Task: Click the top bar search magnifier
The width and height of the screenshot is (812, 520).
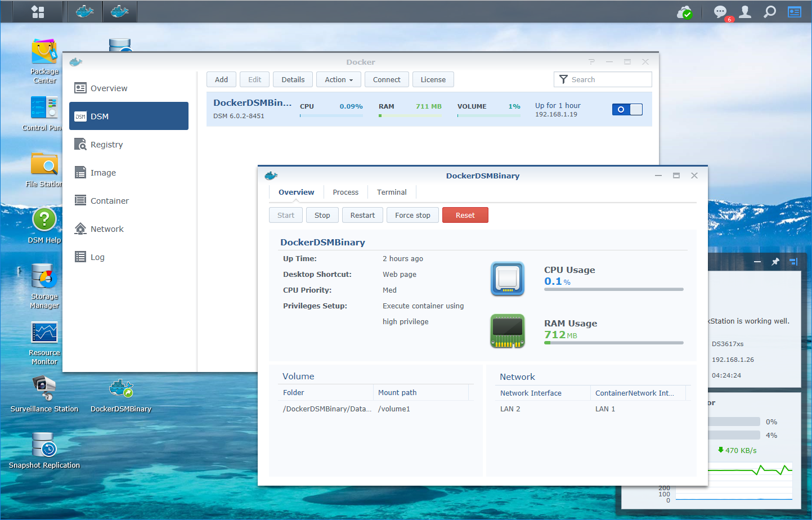Action: click(x=770, y=12)
